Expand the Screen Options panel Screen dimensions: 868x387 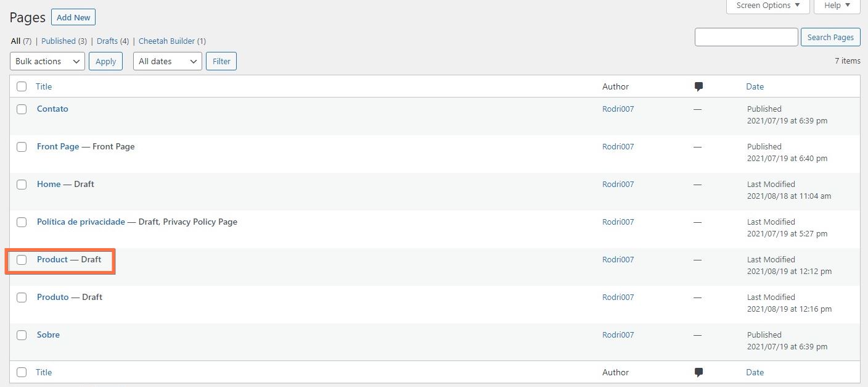pyautogui.click(x=766, y=6)
